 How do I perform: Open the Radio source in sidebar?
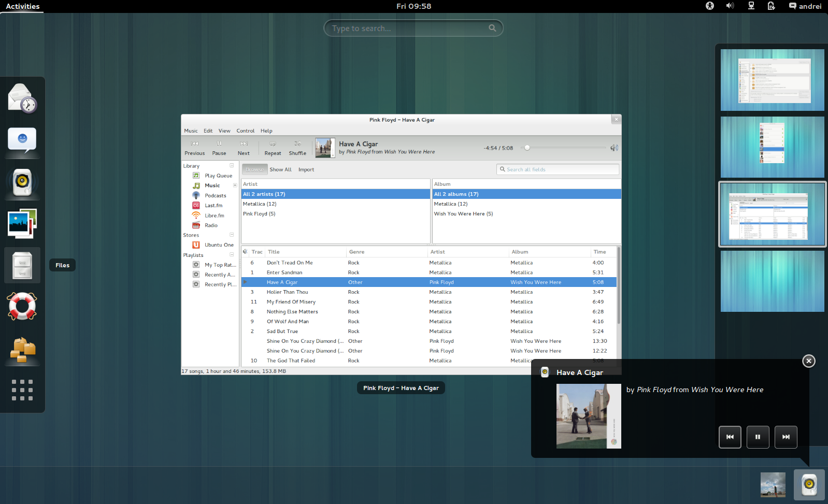[211, 225]
